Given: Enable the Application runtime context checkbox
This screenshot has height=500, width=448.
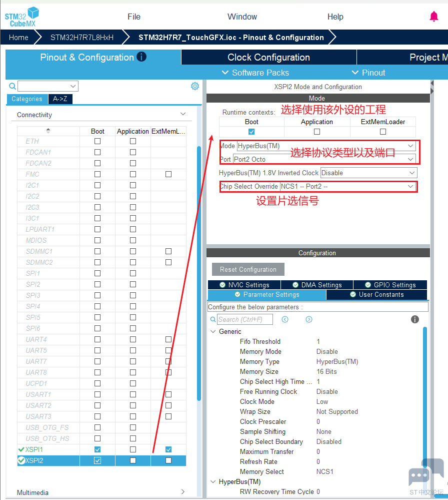Looking at the screenshot, I should coord(316,131).
